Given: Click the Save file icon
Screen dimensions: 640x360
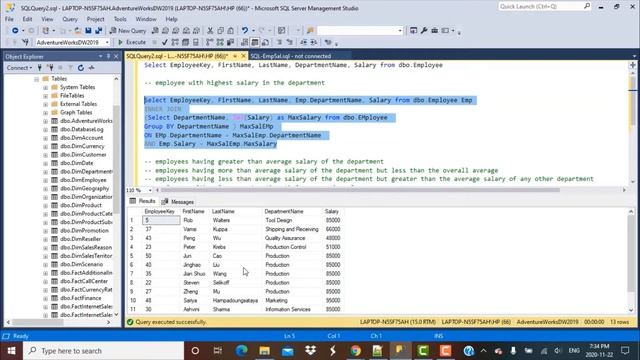Looking at the screenshot, I should tap(88, 31).
